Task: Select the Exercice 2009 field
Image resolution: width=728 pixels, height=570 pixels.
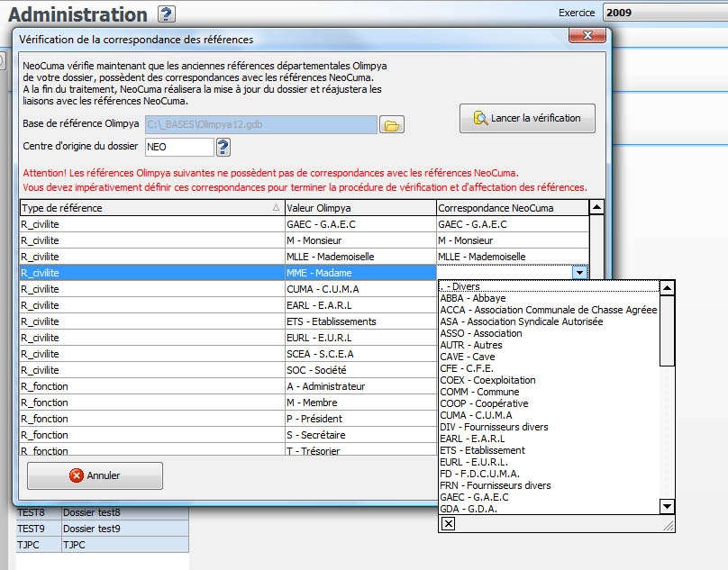Action: click(665, 13)
